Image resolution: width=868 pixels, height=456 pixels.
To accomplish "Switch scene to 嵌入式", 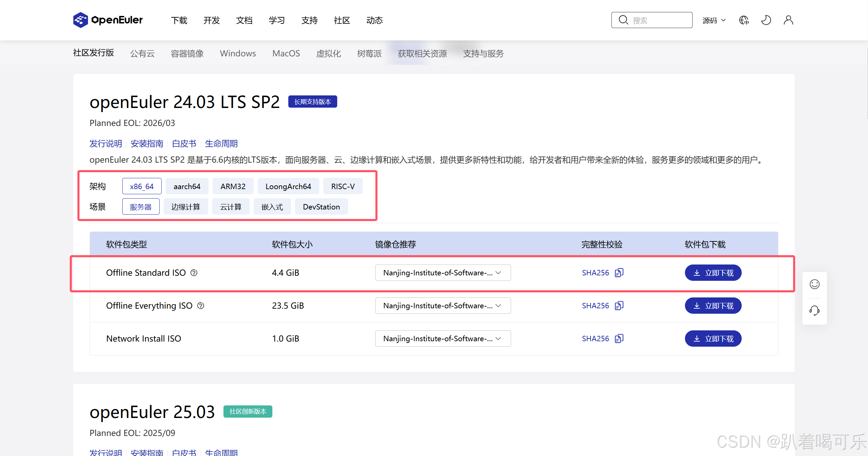I will click(x=272, y=206).
